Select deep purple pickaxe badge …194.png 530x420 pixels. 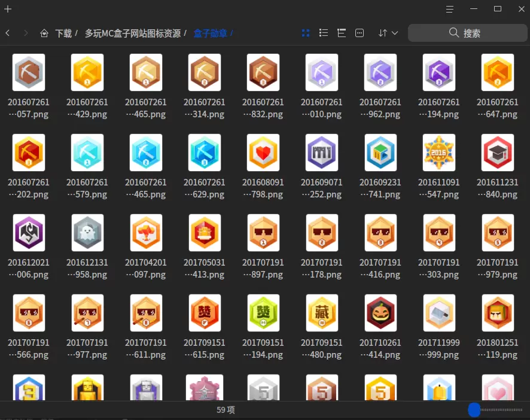[438, 72]
